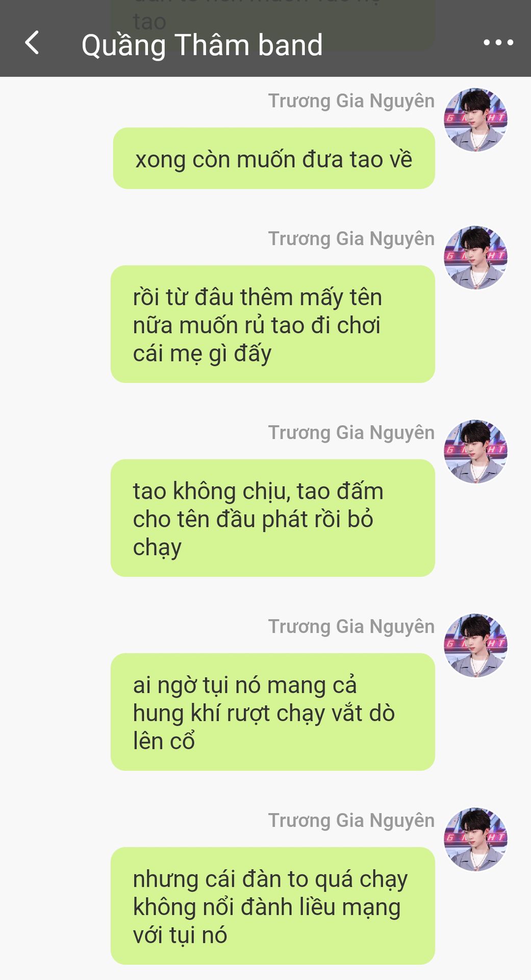
Task: Select message 'ai ngờ tụi nó mang cả'
Action: [273, 712]
